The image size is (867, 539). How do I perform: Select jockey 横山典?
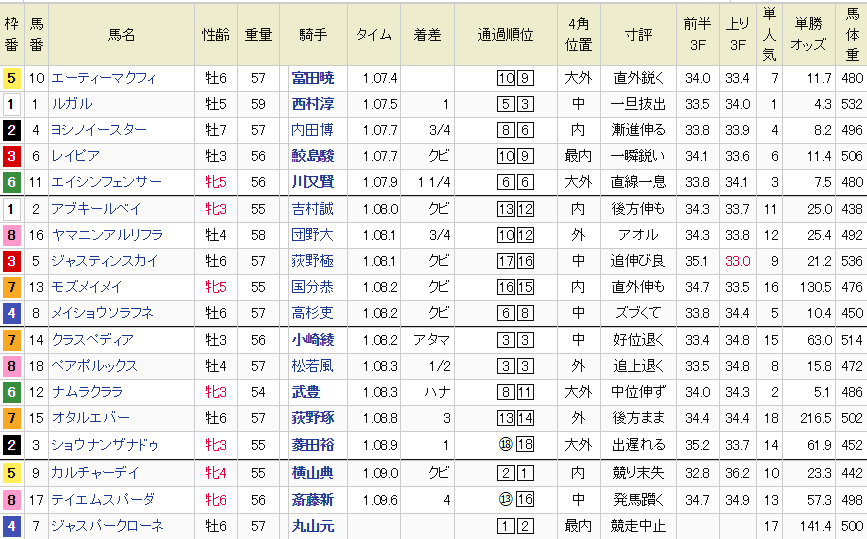[x=312, y=472]
